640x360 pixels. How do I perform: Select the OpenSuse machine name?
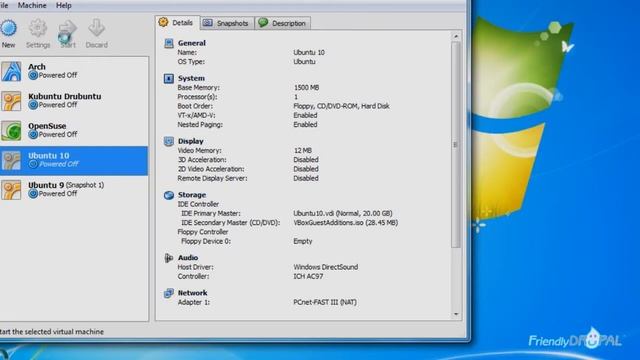pos(47,126)
